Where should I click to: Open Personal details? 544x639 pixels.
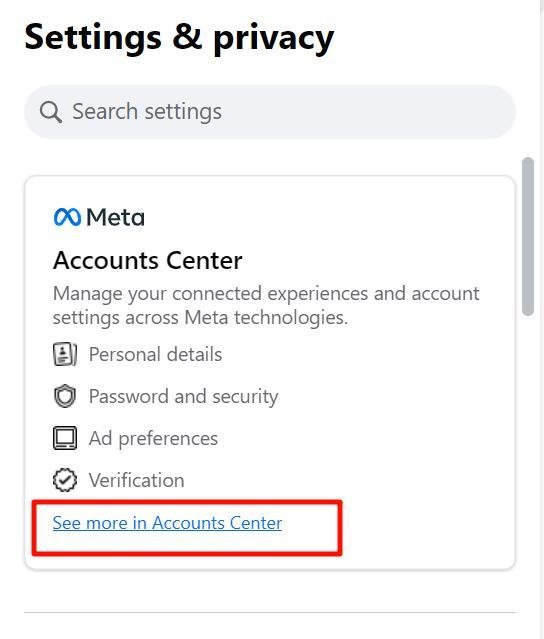click(155, 354)
